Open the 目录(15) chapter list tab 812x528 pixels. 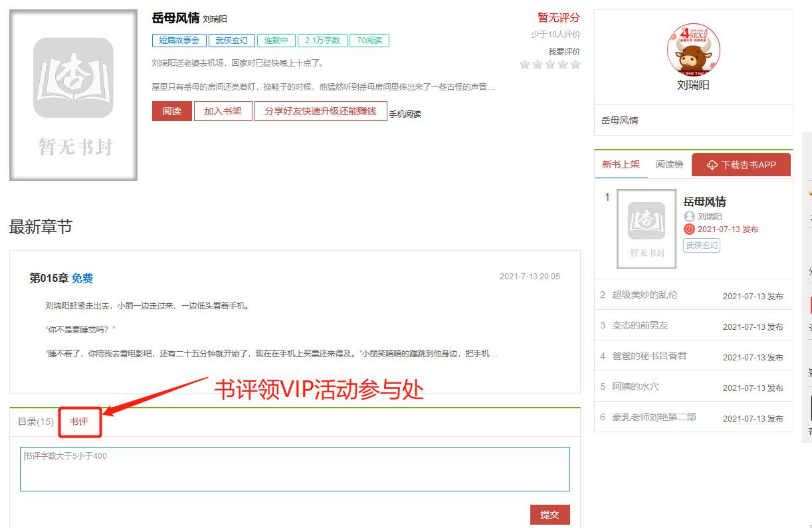[36, 422]
